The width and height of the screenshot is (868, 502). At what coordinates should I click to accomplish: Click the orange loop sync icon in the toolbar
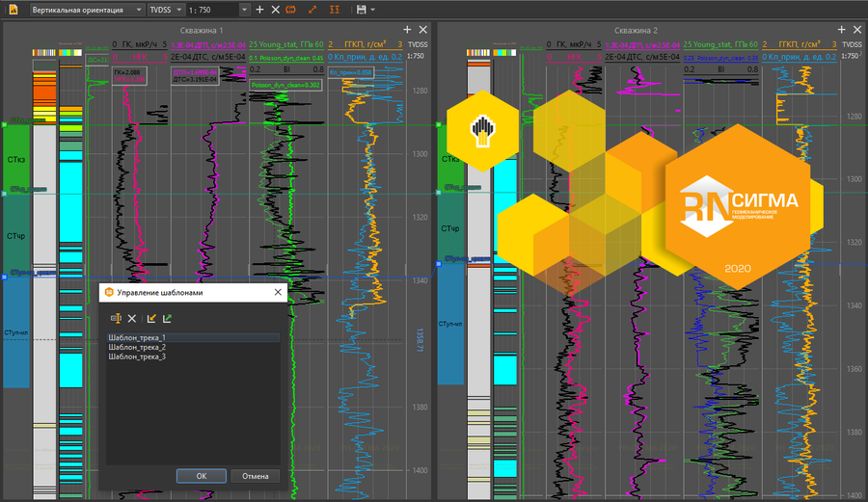pyautogui.click(x=290, y=9)
